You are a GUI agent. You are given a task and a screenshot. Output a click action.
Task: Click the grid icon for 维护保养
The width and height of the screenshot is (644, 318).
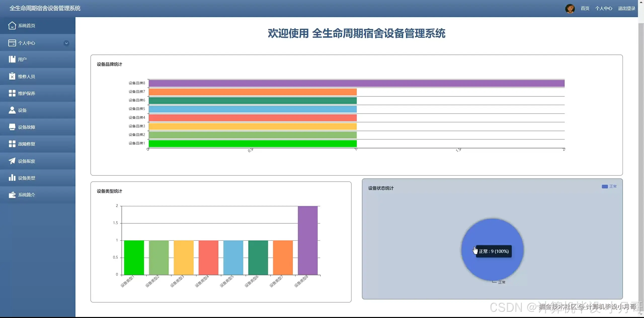(12, 93)
